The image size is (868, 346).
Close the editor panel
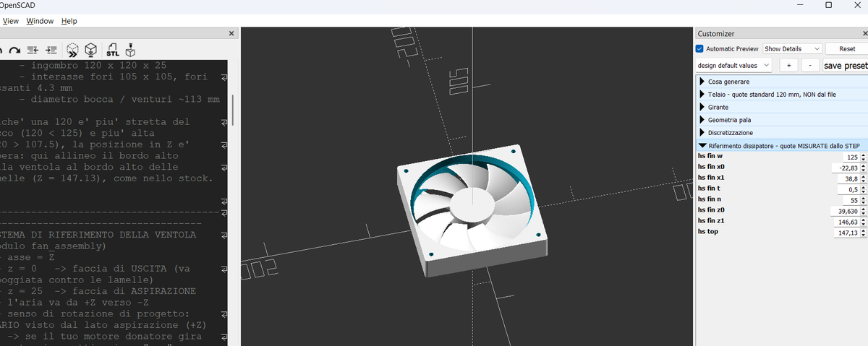tap(231, 33)
